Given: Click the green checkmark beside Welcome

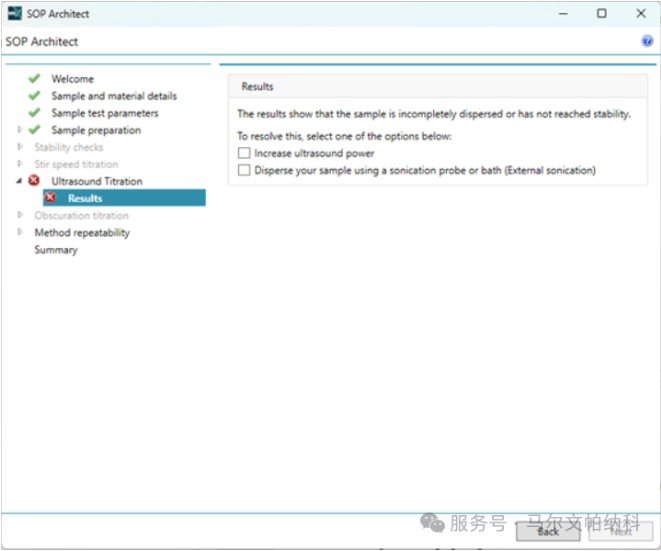Looking at the screenshot, I should point(35,79).
